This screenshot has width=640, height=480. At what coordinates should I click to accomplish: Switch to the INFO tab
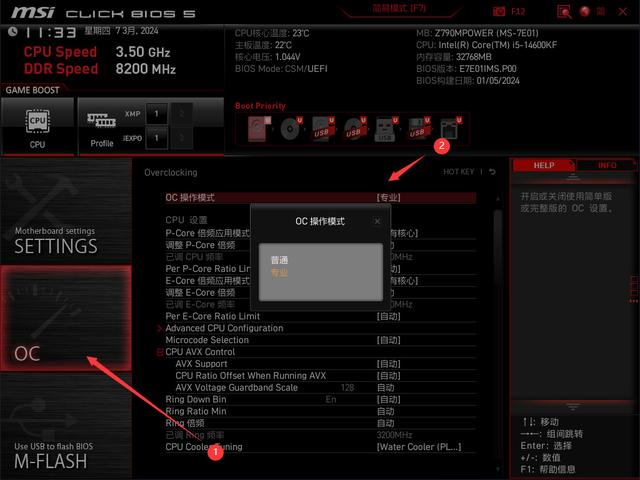[607, 165]
